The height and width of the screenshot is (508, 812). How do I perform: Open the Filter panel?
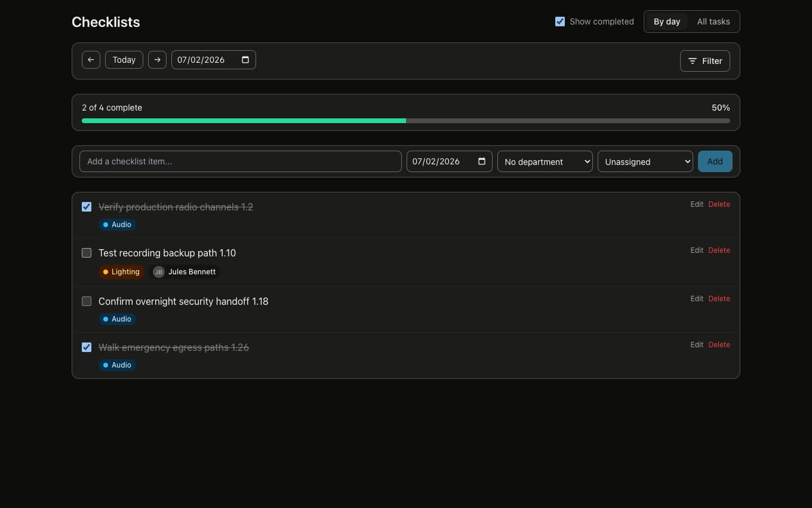click(705, 61)
